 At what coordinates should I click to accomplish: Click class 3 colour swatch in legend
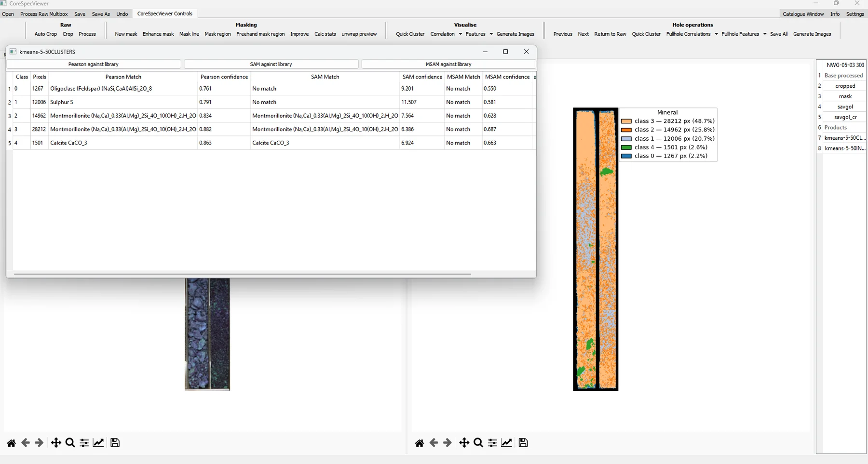point(626,121)
